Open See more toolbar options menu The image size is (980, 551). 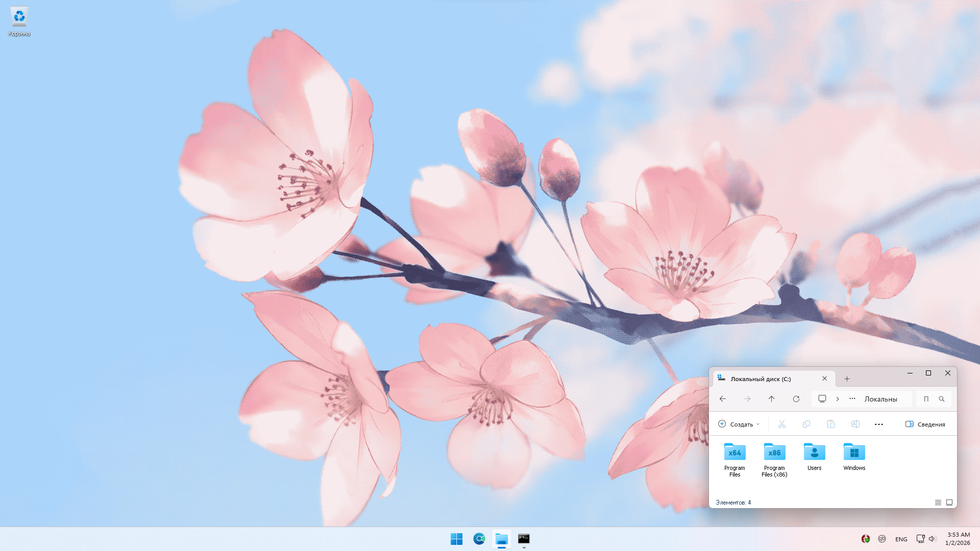[878, 424]
